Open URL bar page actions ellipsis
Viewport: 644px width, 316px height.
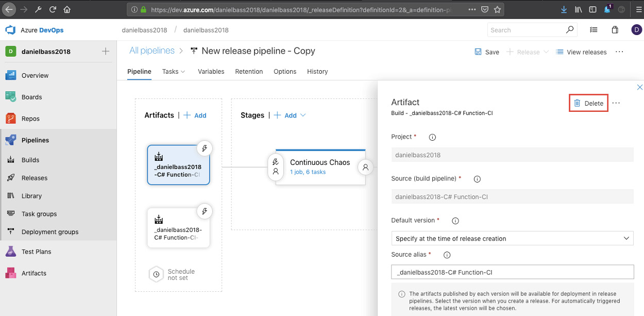(x=472, y=9)
